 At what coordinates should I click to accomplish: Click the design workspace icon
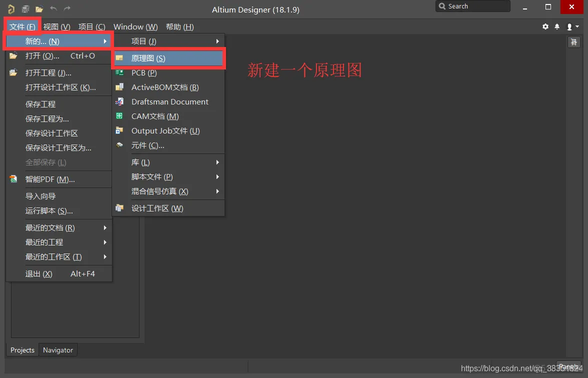[x=119, y=208]
